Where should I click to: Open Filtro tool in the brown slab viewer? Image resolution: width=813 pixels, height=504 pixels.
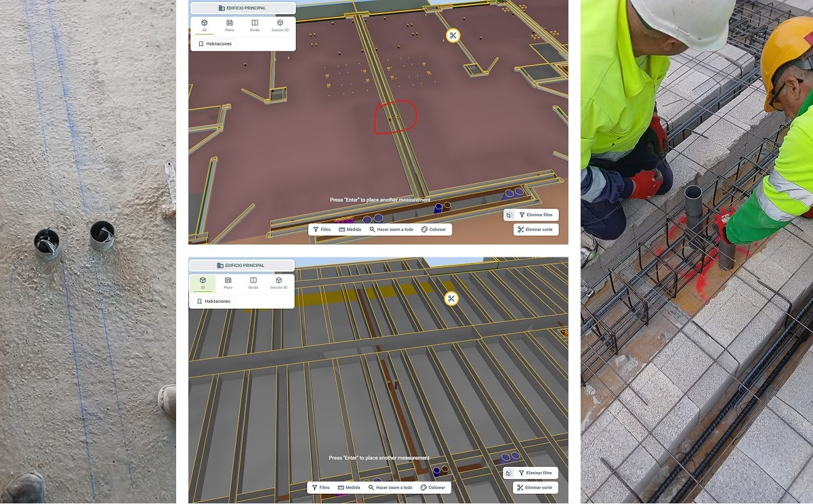click(x=322, y=230)
